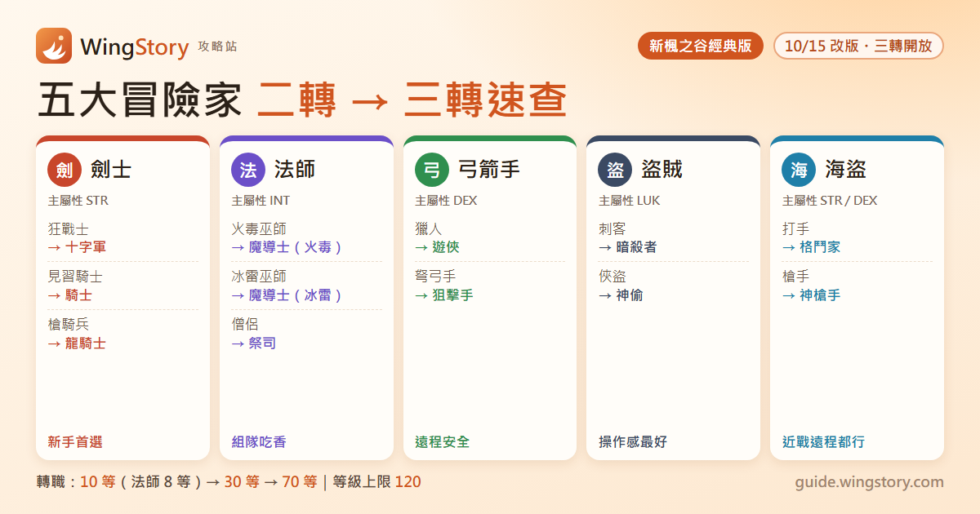Click the 火毒巫師 job row
This screenshot has width=980, height=514.
point(259,229)
